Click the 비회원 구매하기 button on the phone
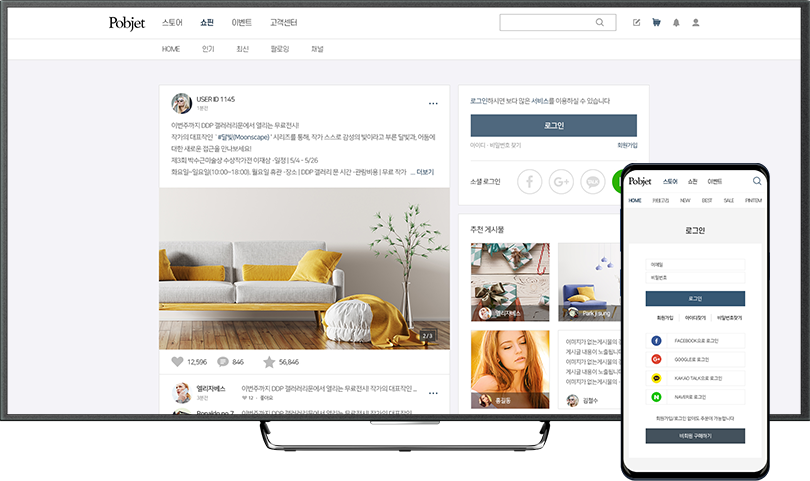 [695, 436]
